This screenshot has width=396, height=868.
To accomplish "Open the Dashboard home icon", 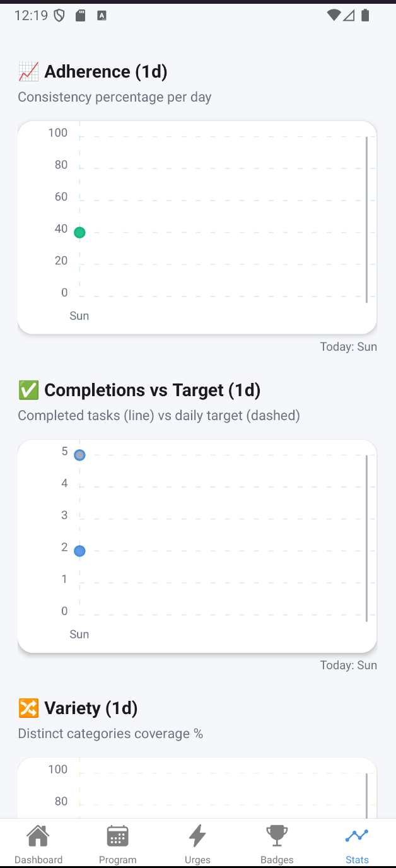I will click(x=38, y=836).
